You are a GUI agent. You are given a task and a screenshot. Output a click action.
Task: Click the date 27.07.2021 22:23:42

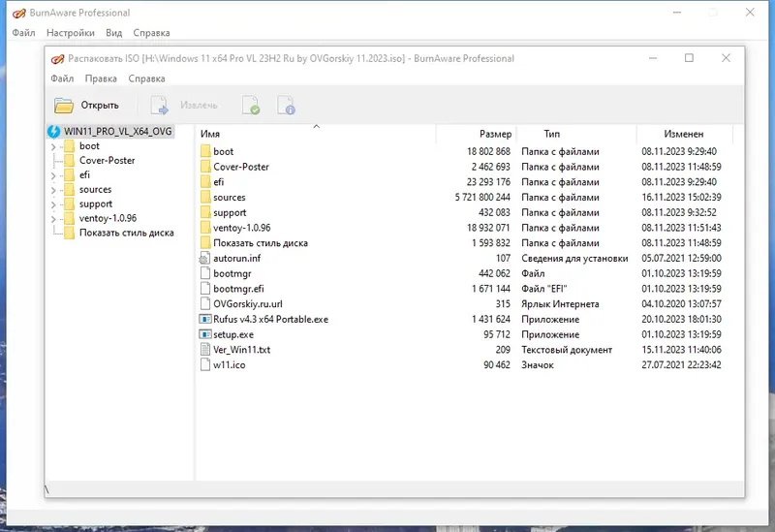pos(681,365)
